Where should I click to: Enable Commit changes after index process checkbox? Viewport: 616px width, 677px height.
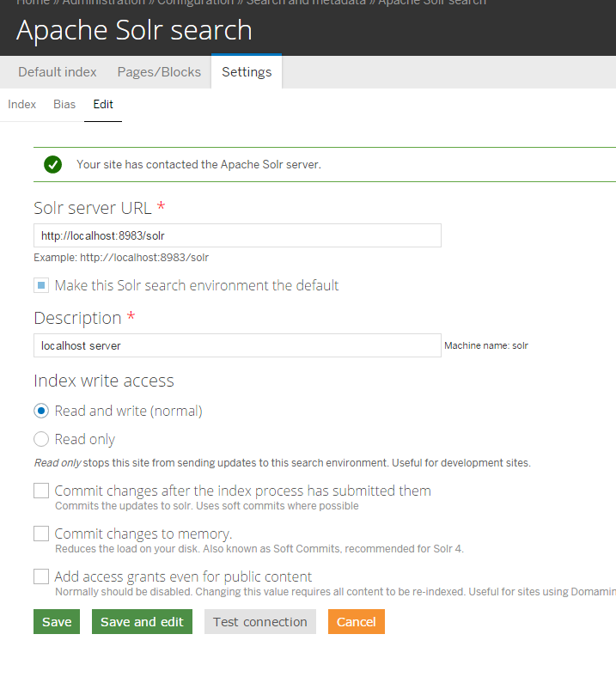[x=41, y=491]
